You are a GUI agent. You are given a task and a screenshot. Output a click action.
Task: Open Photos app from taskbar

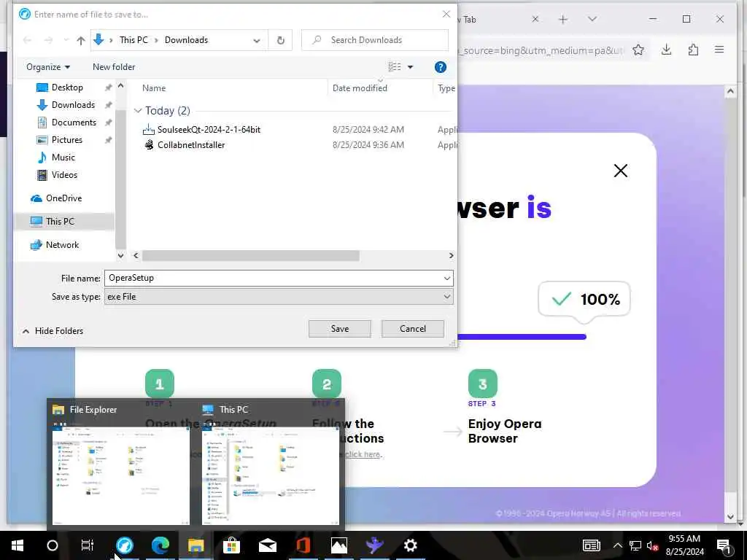[x=338, y=545]
